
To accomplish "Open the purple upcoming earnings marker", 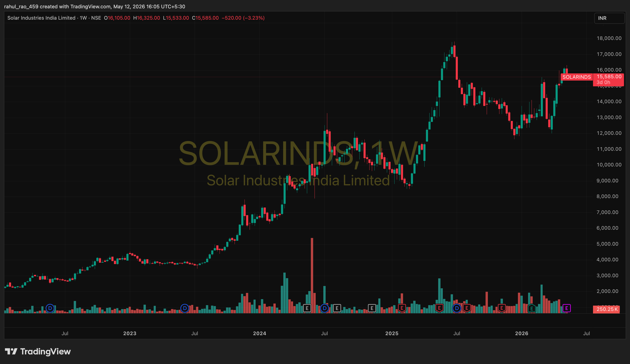I will [x=567, y=308].
